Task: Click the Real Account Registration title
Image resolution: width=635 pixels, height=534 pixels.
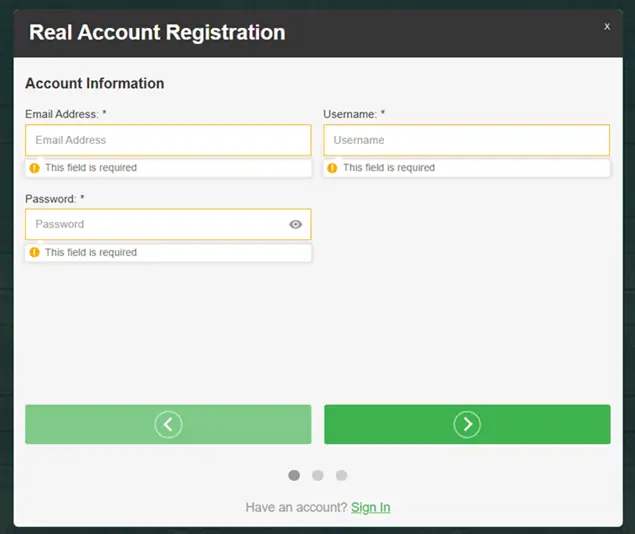Action: pos(157,32)
